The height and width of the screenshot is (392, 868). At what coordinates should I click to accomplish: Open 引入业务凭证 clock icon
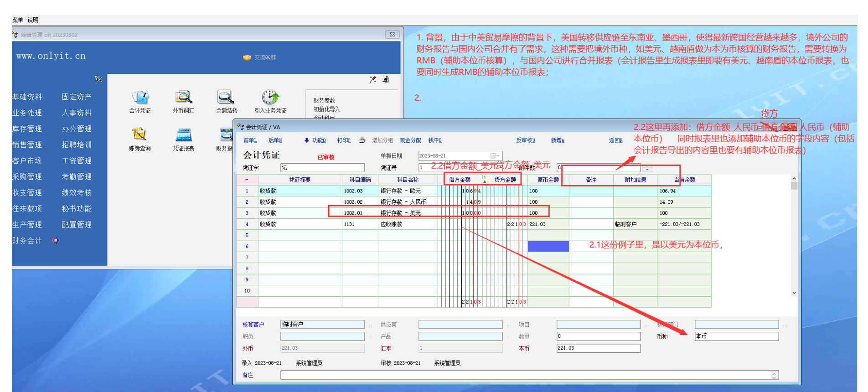270,98
